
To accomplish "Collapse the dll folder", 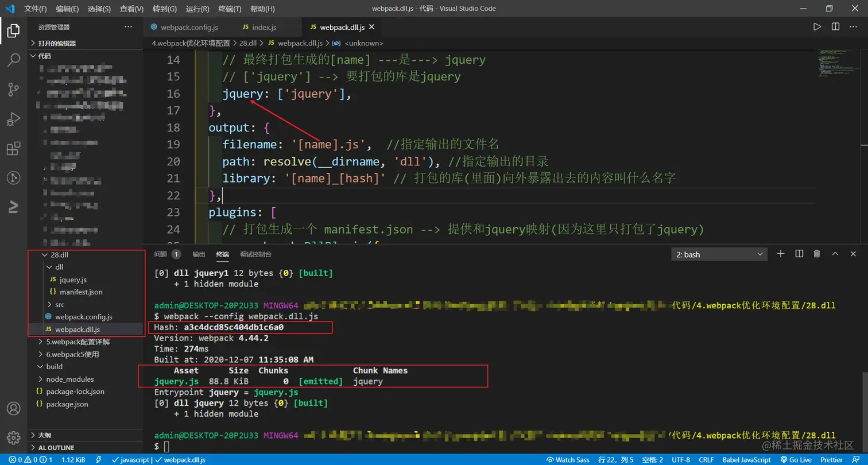I will coord(84,267).
